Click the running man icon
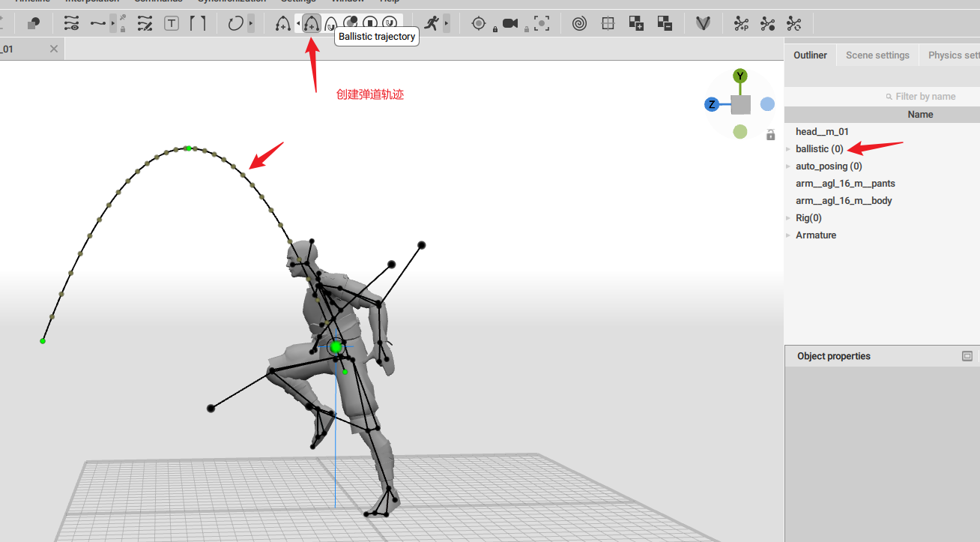The image size is (980, 542). tap(431, 24)
